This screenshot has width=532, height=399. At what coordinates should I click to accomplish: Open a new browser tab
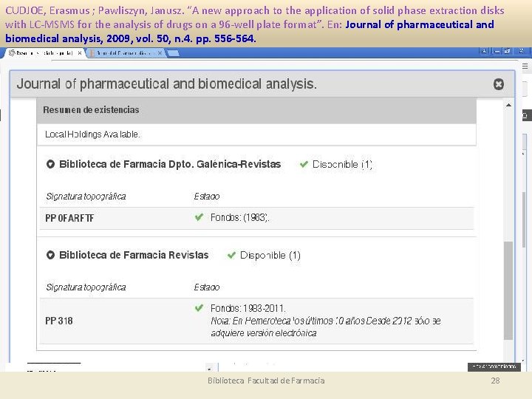(173, 53)
